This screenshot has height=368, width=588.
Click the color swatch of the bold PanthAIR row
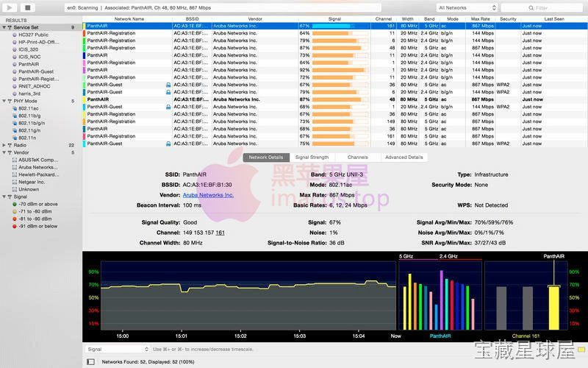pos(84,99)
